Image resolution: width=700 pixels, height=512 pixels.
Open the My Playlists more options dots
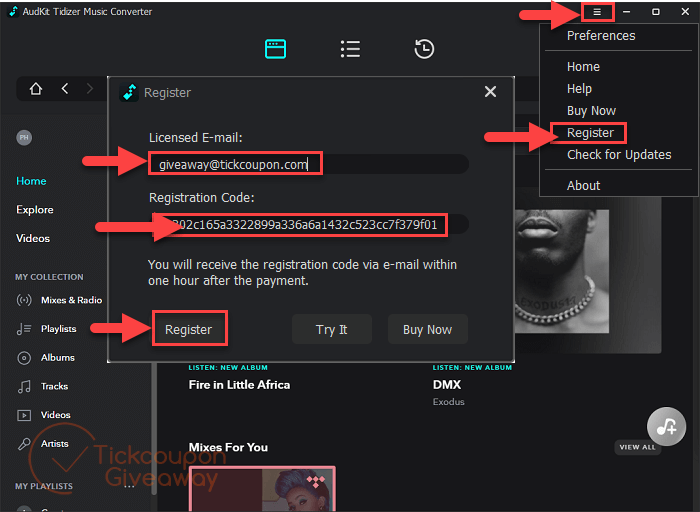[x=129, y=486]
